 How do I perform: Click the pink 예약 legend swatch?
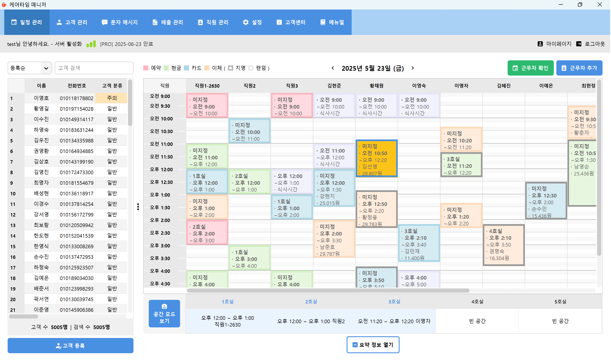[x=146, y=68]
